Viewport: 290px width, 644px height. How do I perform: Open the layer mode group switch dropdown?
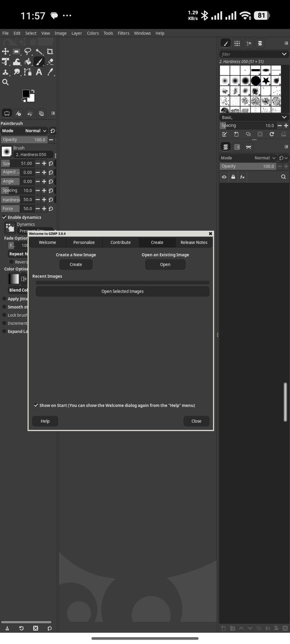pos(284,158)
